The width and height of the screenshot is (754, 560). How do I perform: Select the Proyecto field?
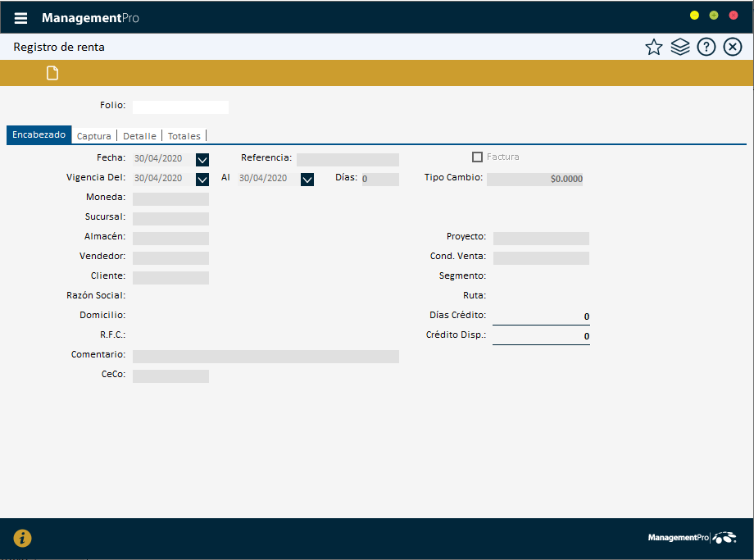pos(541,239)
